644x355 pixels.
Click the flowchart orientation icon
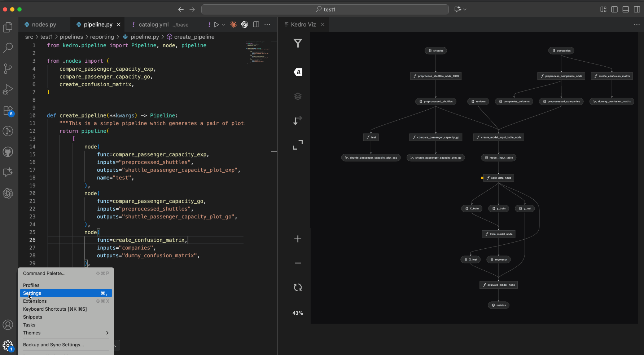click(x=298, y=121)
